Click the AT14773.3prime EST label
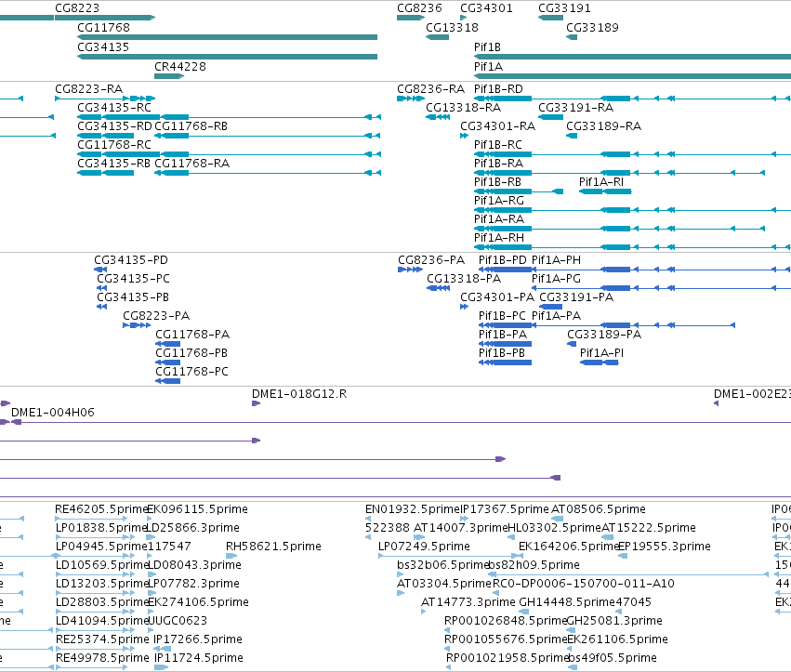Viewport: 791px width, 672px height. [x=468, y=602]
